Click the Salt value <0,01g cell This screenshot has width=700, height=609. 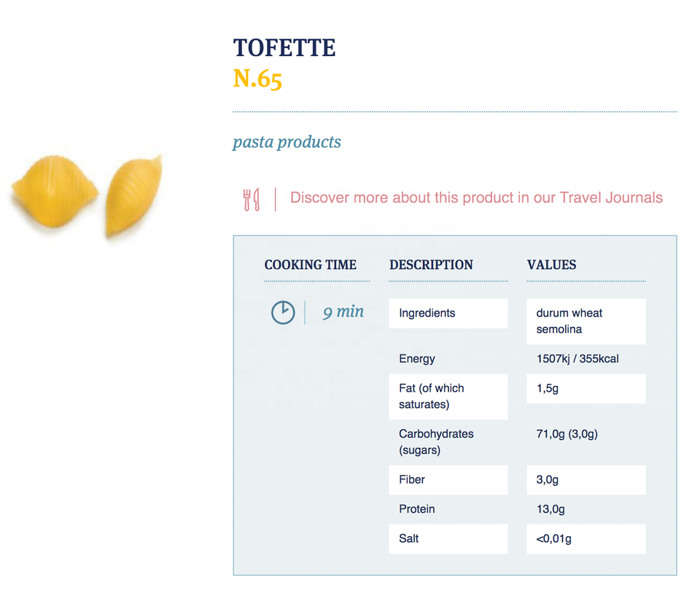(586, 539)
